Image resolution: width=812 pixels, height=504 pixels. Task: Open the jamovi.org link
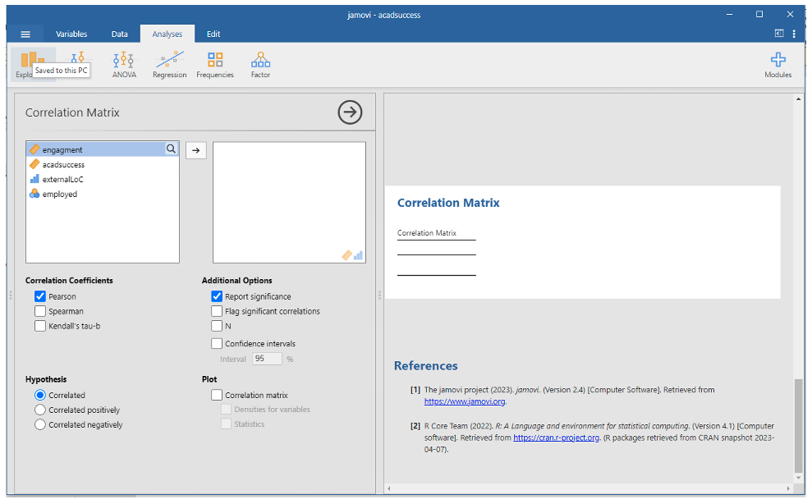465,401
